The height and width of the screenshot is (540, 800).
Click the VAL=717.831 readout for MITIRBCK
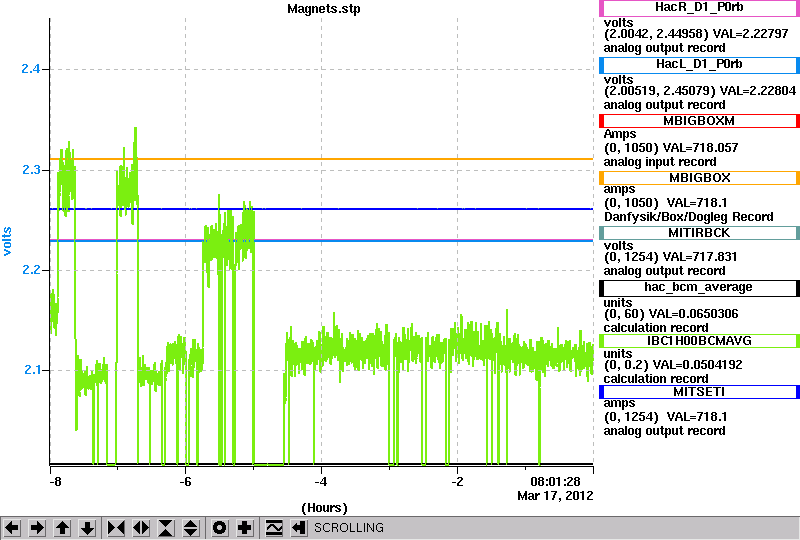(x=699, y=257)
